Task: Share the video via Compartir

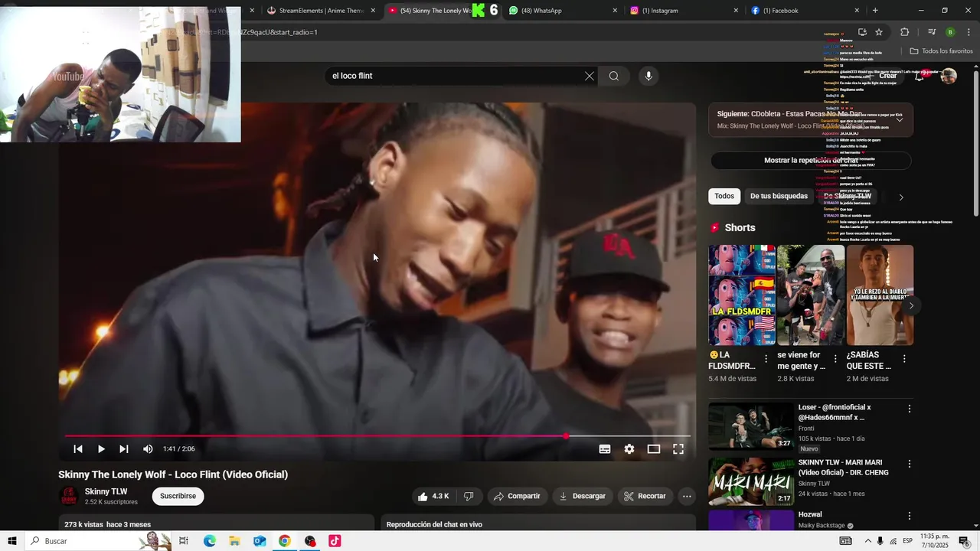Action: (x=517, y=496)
